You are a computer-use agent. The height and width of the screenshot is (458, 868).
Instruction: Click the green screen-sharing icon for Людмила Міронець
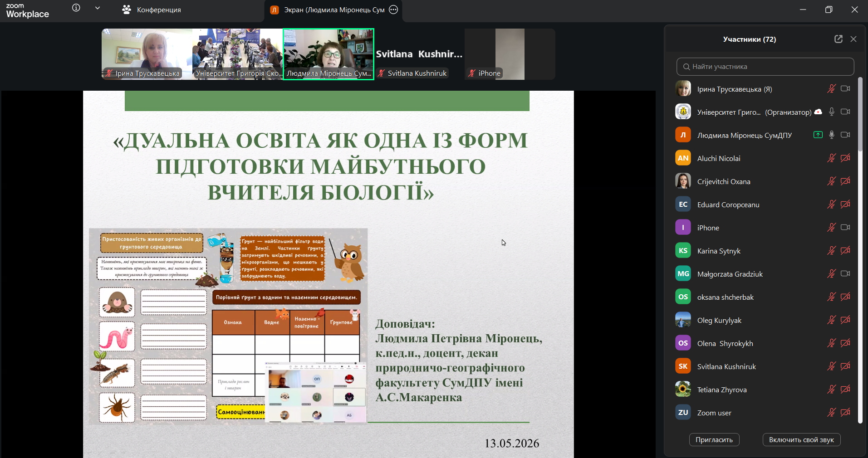tap(818, 135)
